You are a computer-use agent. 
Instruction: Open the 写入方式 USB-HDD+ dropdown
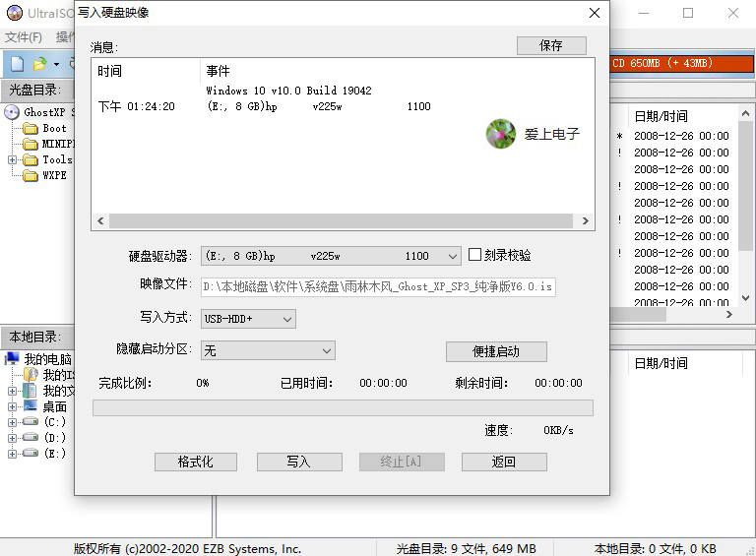[287, 319]
